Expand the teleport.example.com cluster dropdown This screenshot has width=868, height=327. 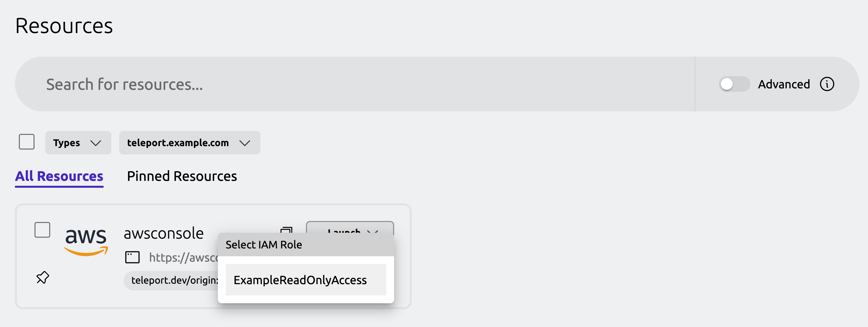(189, 142)
